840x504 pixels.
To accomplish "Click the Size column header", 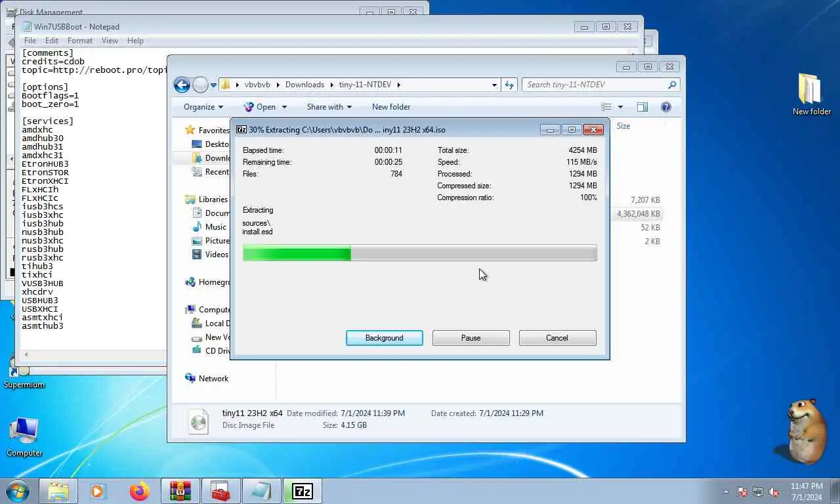I will [623, 126].
